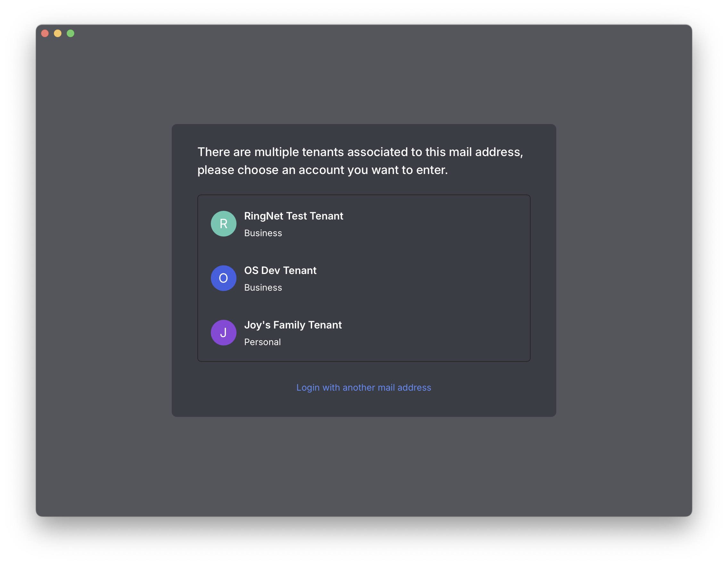Select the blue O avatar icon
Image resolution: width=728 pixels, height=564 pixels.
point(223,278)
